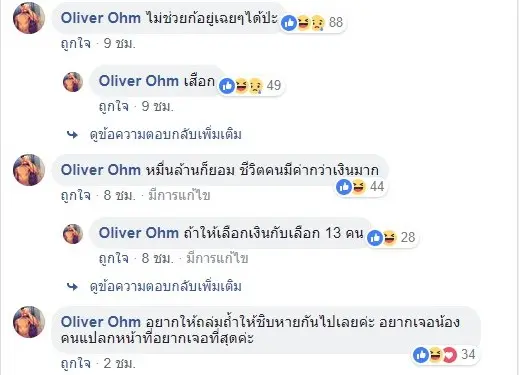Open the heart reaction on the comment with 34

tap(450, 355)
